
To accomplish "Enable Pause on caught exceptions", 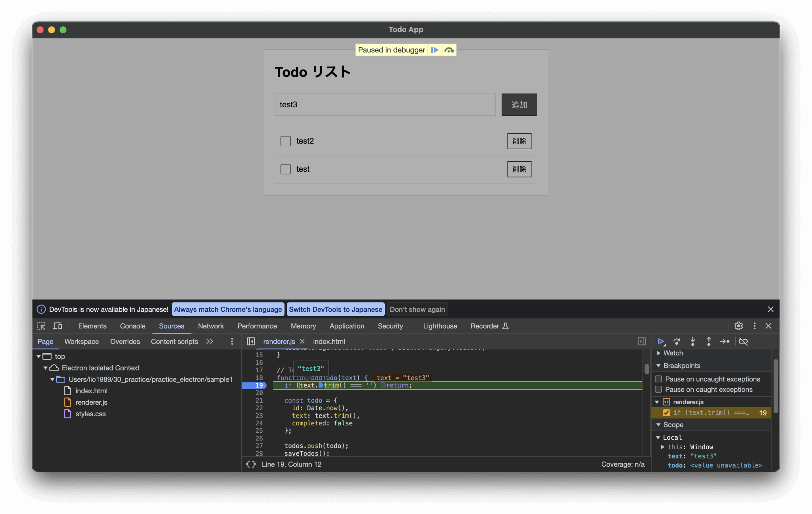I will coord(658,390).
